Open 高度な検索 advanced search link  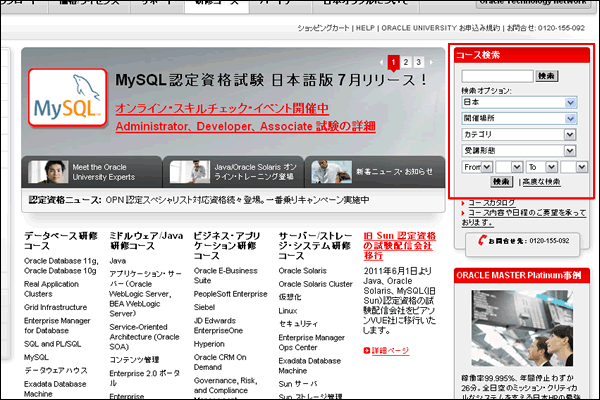[541, 182]
